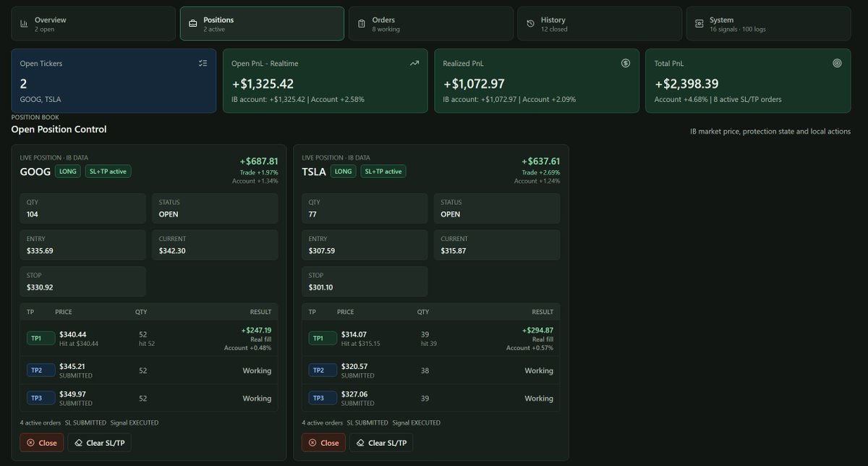Click GOOG entry price $335.69

tap(40, 251)
